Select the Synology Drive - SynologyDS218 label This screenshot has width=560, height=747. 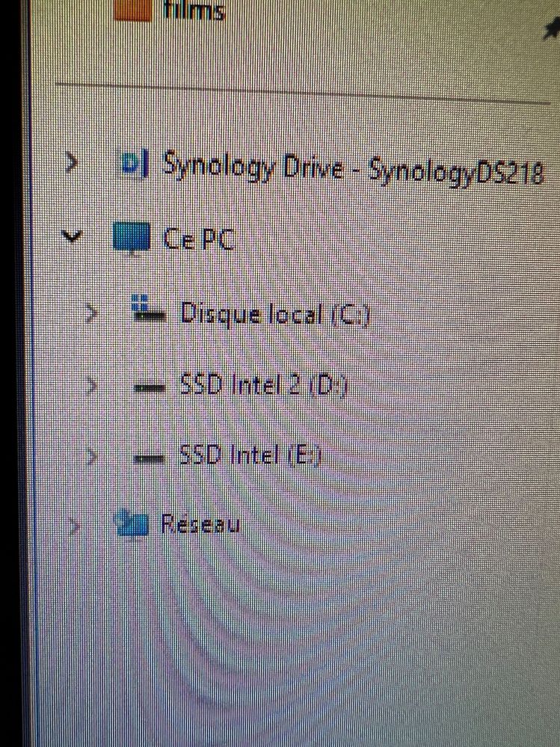tap(352, 170)
